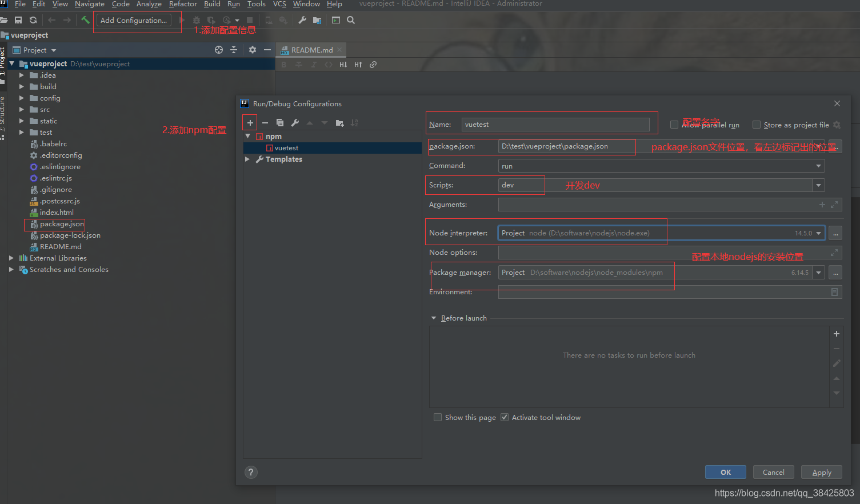Screen dimensions: 860x504
Task: Untick Activate tool window checkbox
Action: [x=505, y=417]
